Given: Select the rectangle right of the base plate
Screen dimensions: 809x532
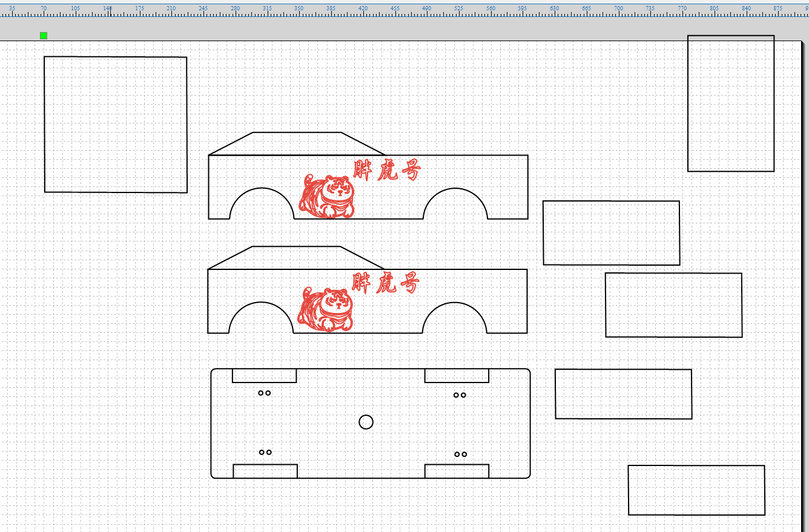Looking at the screenshot, I should pyautogui.click(x=624, y=394).
